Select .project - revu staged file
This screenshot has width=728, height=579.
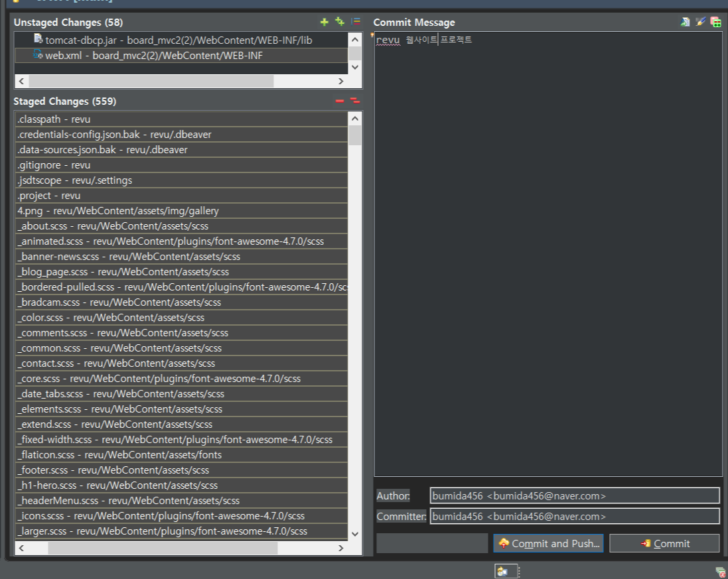pos(182,196)
